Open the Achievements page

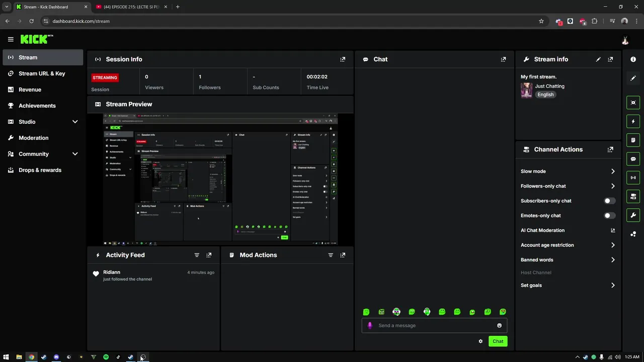point(43,106)
